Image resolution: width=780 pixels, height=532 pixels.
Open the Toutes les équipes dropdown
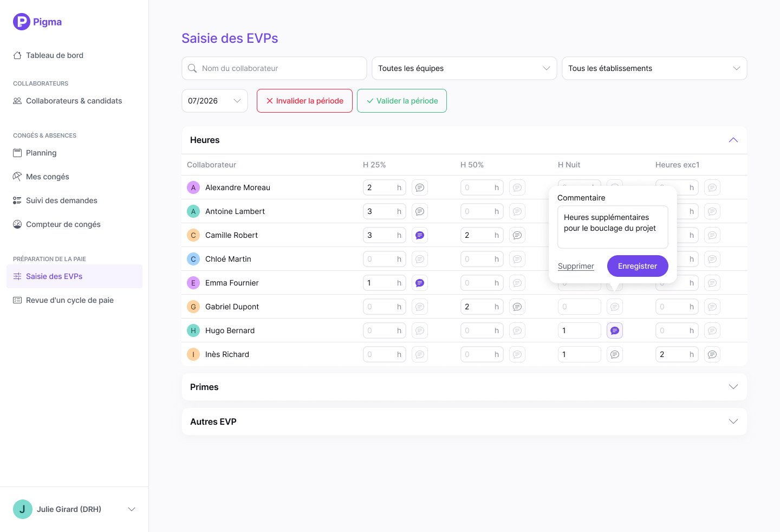[x=464, y=68]
